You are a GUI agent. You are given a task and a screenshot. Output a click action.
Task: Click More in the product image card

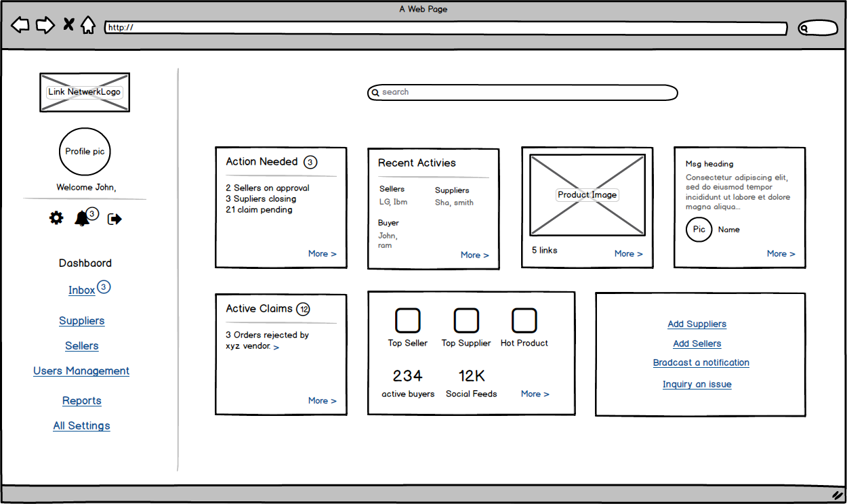(629, 253)
